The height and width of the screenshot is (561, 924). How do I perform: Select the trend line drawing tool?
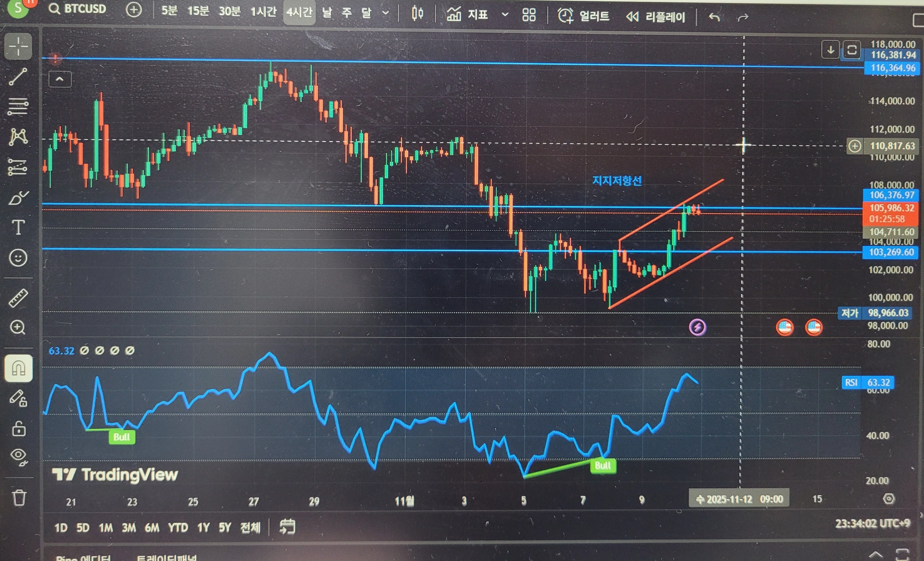coord(18,77)
